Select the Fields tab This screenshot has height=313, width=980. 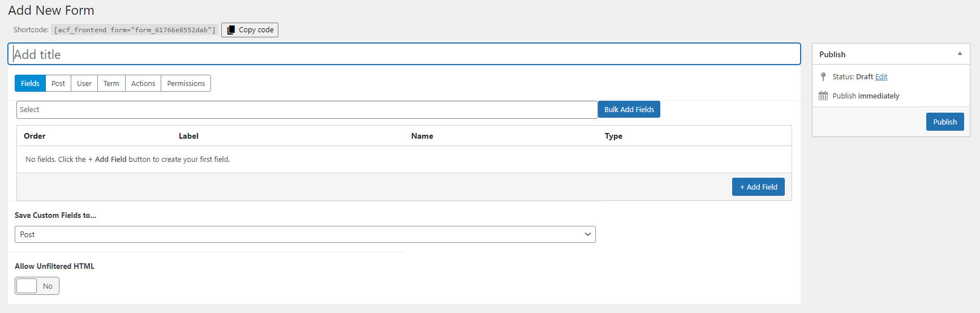coord(30,83)
